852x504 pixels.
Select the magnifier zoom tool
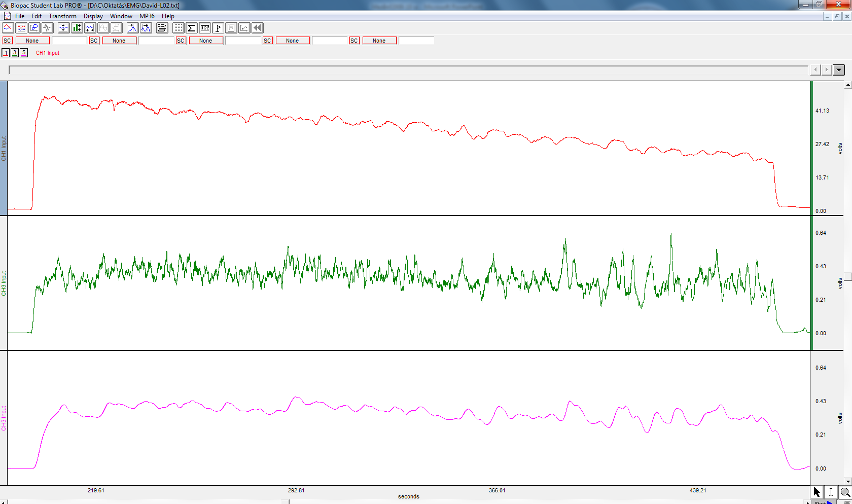pyautogui.click(x=845, y=492)
